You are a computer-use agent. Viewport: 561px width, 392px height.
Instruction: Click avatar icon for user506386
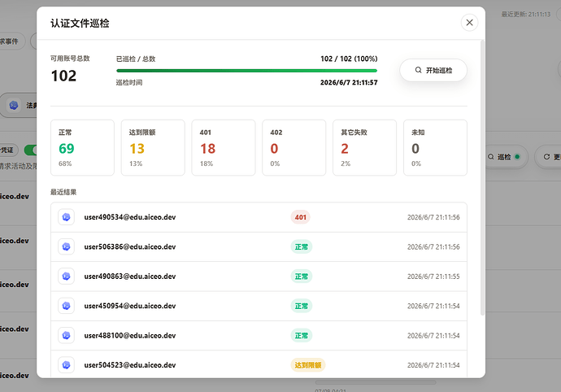[66, 246]
